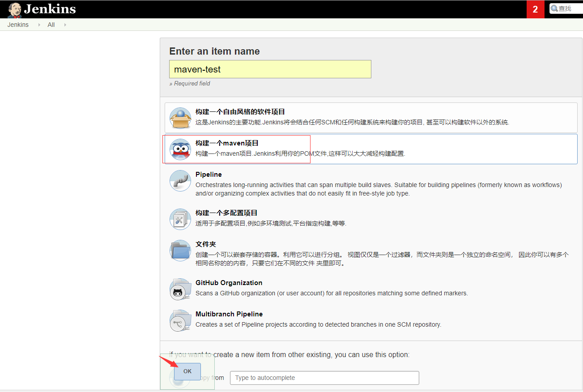Click the description starting 'Creates a set of Pipeline'
The image size is (583, 392).
[319, 324]
